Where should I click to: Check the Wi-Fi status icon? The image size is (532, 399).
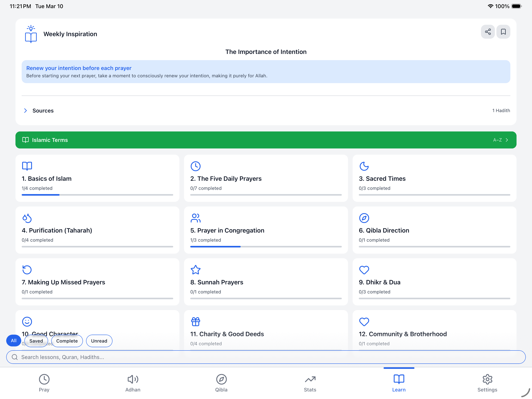point(490,6)
